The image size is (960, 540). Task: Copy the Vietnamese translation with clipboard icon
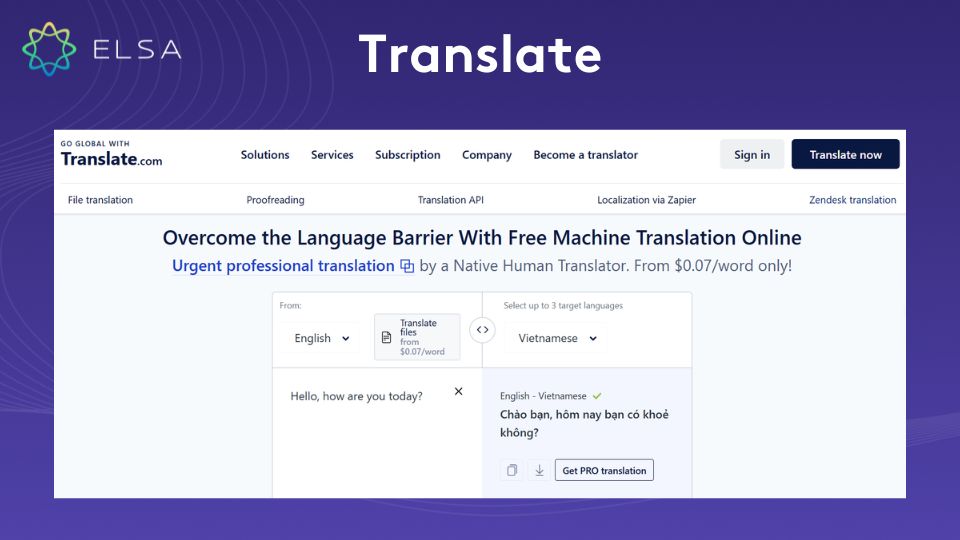pyautogui.click(x=512, y=470)
